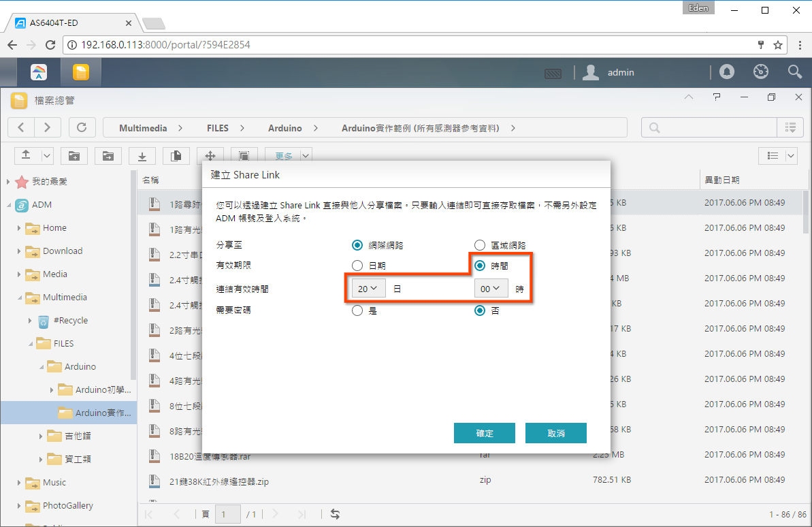This screenshot has width=812, height=527.
Task: Click the Arduino breadcrumb segment
Action: point(285,128)
